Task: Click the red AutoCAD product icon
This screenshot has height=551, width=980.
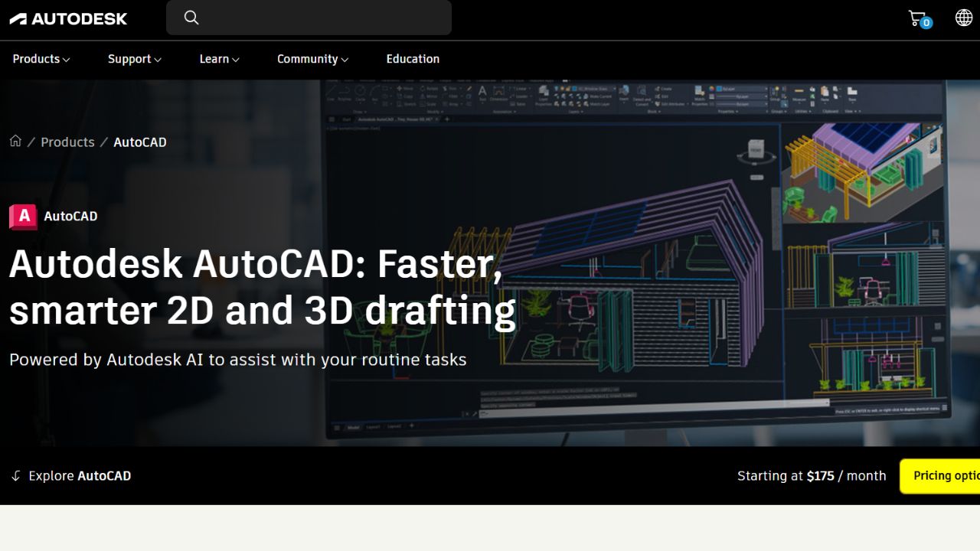Action: (23, 217)
